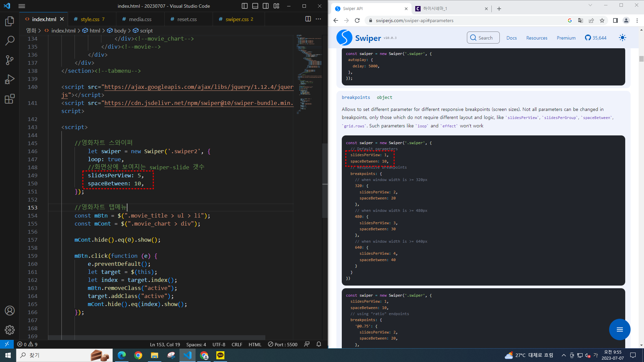This screenshot has width=644, height=362.
Task: Open Chrome's tab search dropdown arrow
Action: point(590,5)
